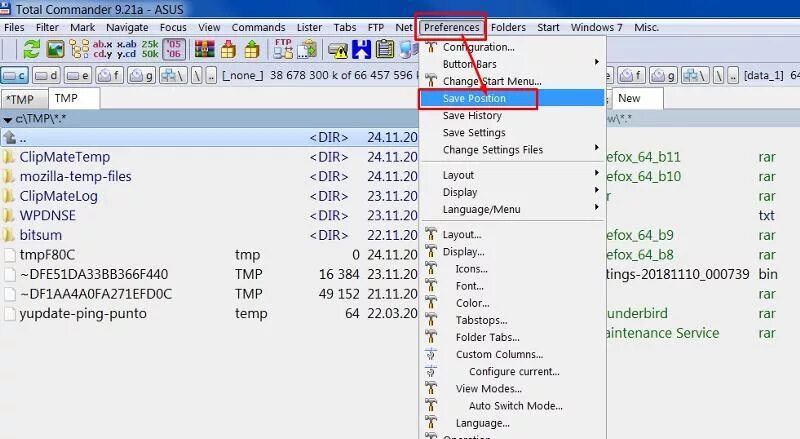
Task: Open Color... configuration entry
Action: [x=512, y=303]
